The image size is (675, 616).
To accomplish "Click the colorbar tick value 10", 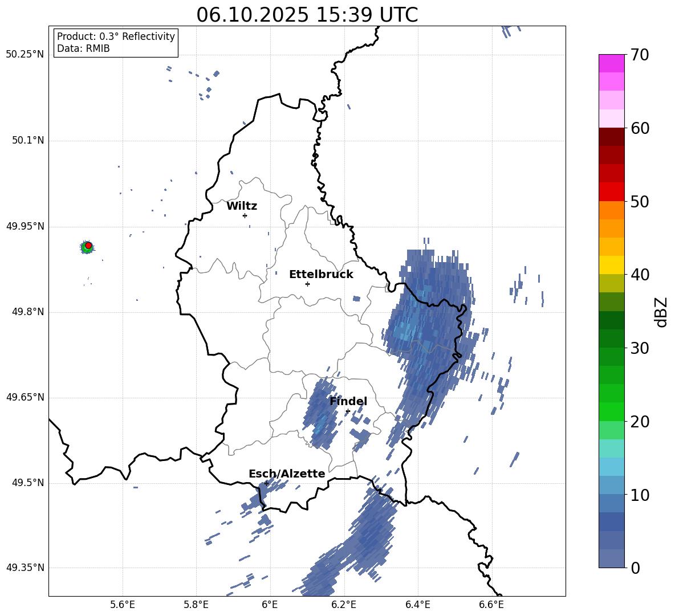I will pyautogui.click(x=640, y=495).
